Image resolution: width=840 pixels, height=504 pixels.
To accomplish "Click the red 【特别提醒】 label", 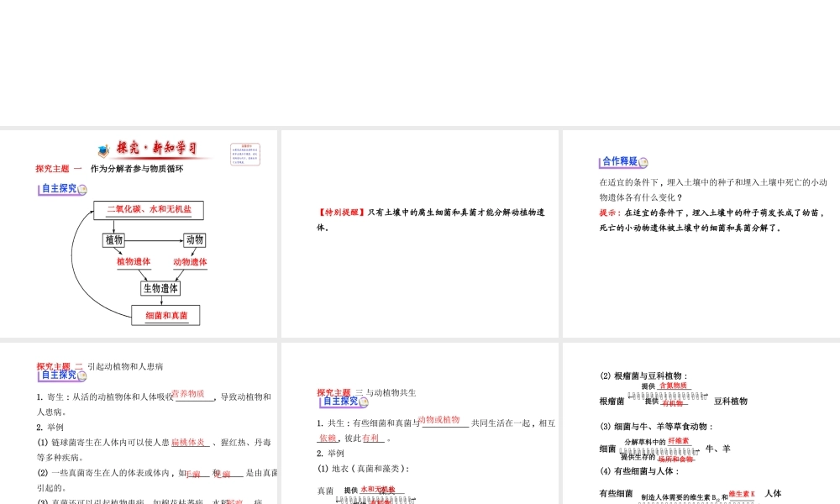I will pyautogui.click(x=342, y=213).
